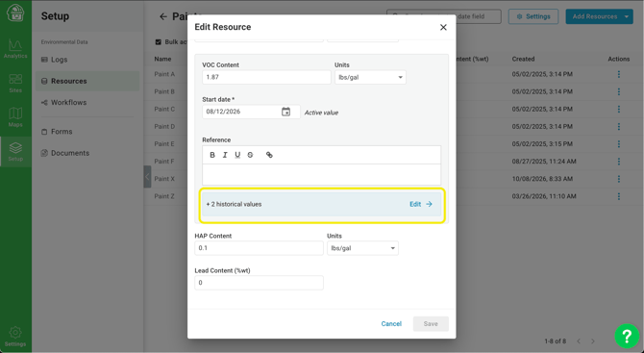Click Edit for the 2 historical values

pos(421,204)
